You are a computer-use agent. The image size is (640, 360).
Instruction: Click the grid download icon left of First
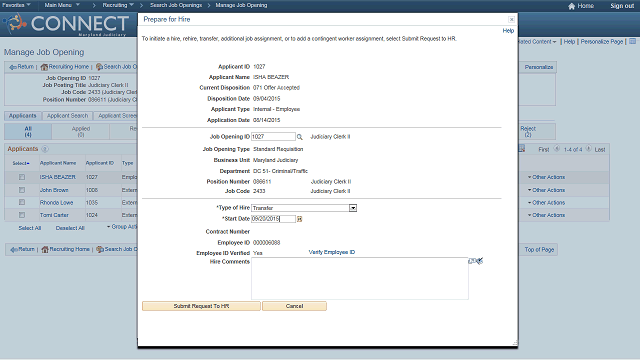click(522, 149)
